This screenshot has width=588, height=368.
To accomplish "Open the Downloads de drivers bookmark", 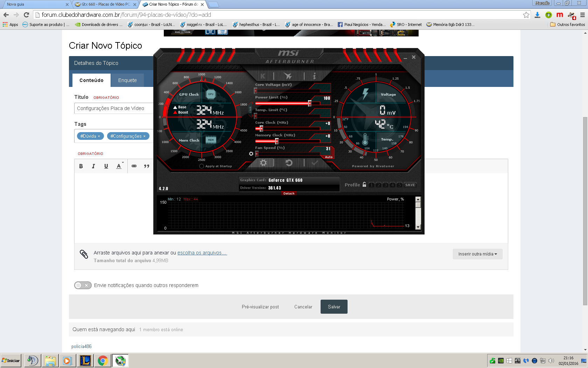I will 99,25.
